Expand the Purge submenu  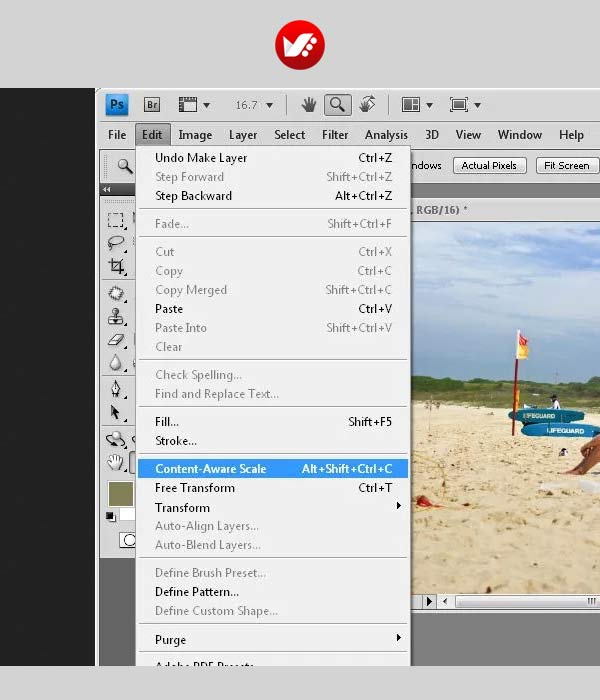point(399,638)
